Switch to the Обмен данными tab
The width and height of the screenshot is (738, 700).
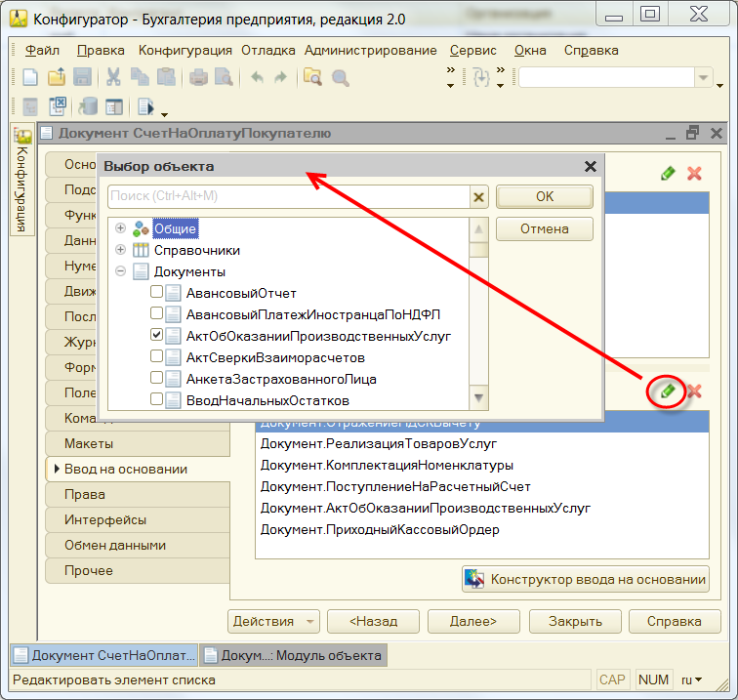coord(138,545)
